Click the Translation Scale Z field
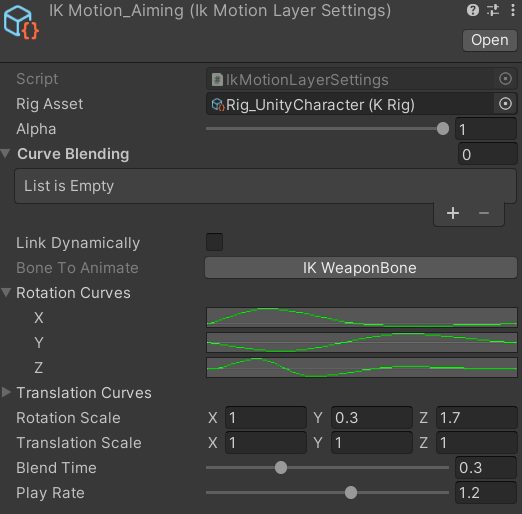Image resolution: width=522 pixels, height=514 pixels. tap(477, 442)
